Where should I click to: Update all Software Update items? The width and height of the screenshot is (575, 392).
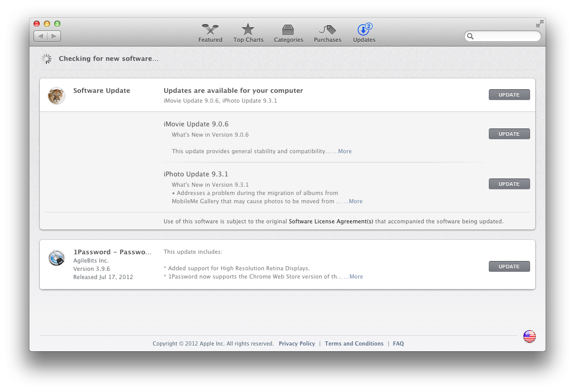click(509, 94)
